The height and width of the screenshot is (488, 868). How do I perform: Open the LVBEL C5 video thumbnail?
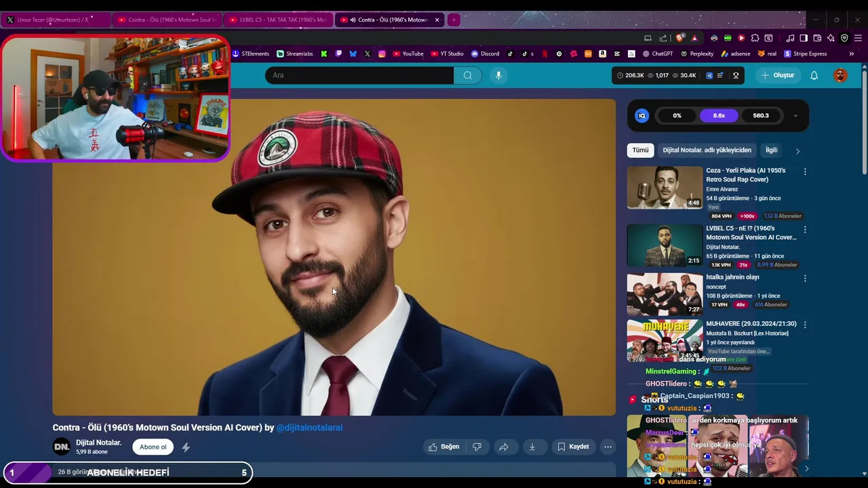pyautogui.click(x=665, y=245)
